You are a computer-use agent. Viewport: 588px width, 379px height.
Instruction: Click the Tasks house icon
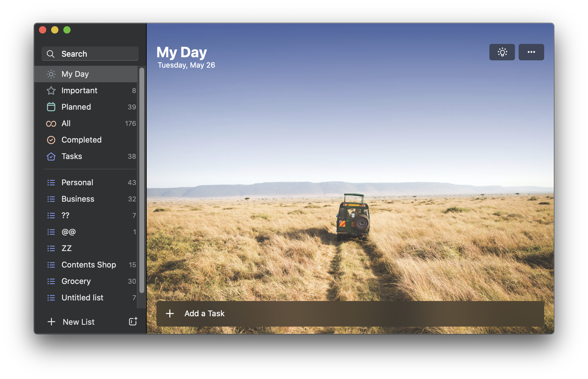[51, 156]
